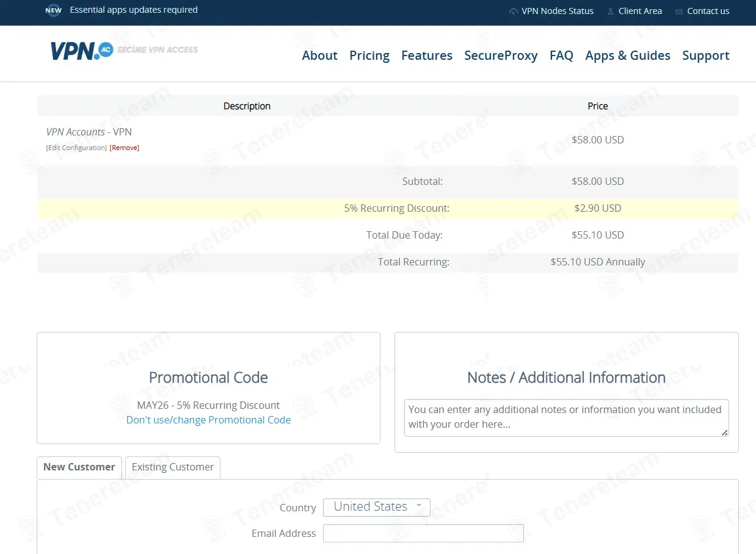Click the NEW badge icon
The image size is (756, 554).
(54, 10)
